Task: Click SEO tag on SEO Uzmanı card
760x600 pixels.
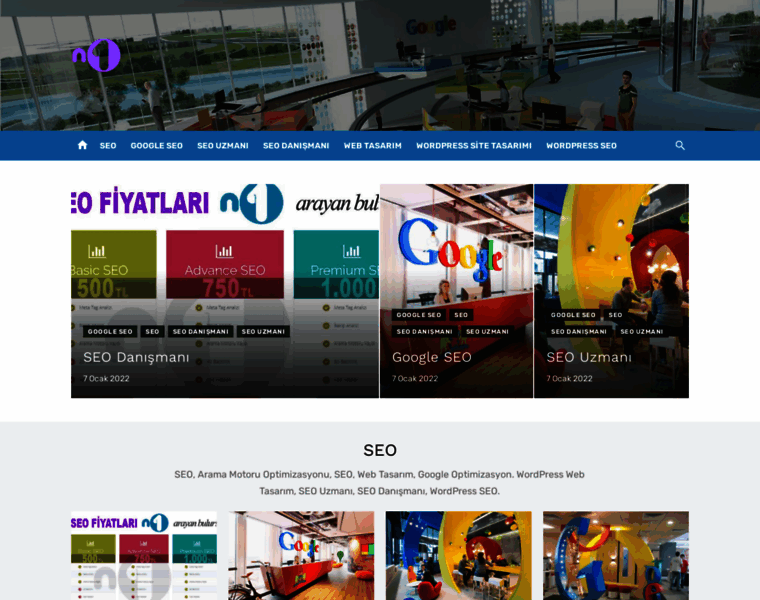Action: tap(616, 315)
